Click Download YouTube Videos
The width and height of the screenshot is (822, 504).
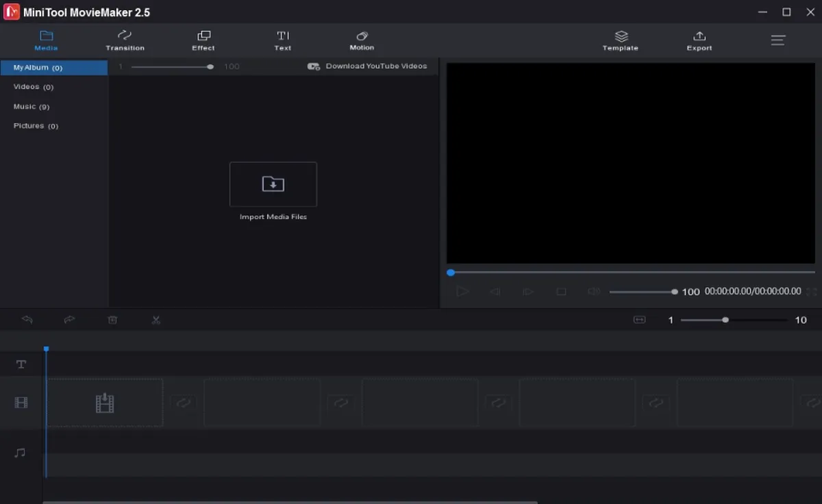click(367, 66)
